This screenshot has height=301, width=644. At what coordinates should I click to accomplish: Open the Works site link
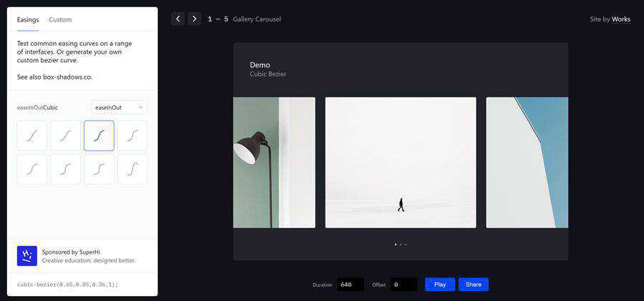point(621,19)
